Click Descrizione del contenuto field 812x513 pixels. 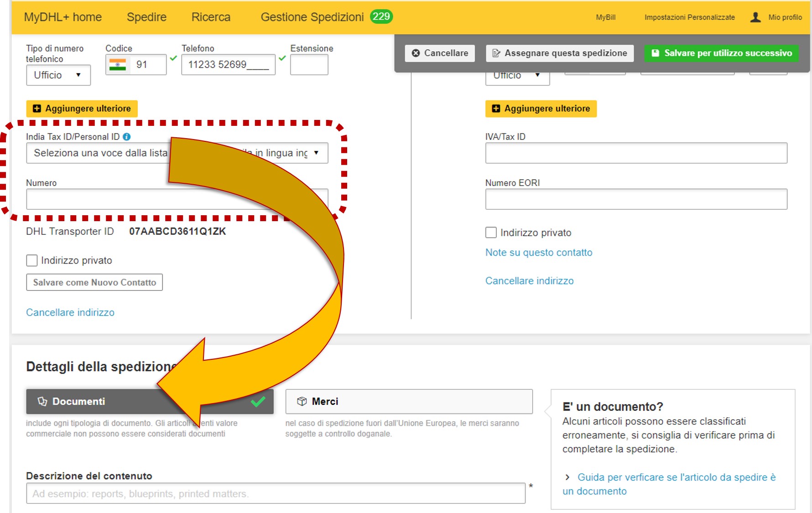[x=276, y=493]
